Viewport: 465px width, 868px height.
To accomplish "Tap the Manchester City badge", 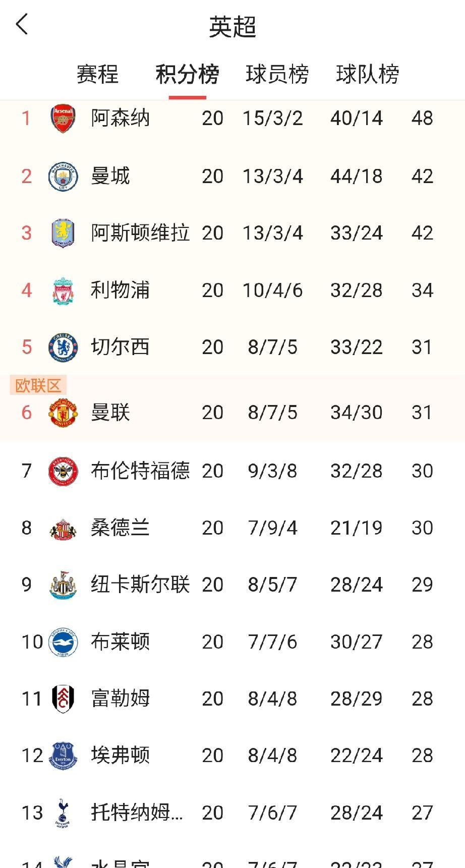I will click(x=63, y=177).
